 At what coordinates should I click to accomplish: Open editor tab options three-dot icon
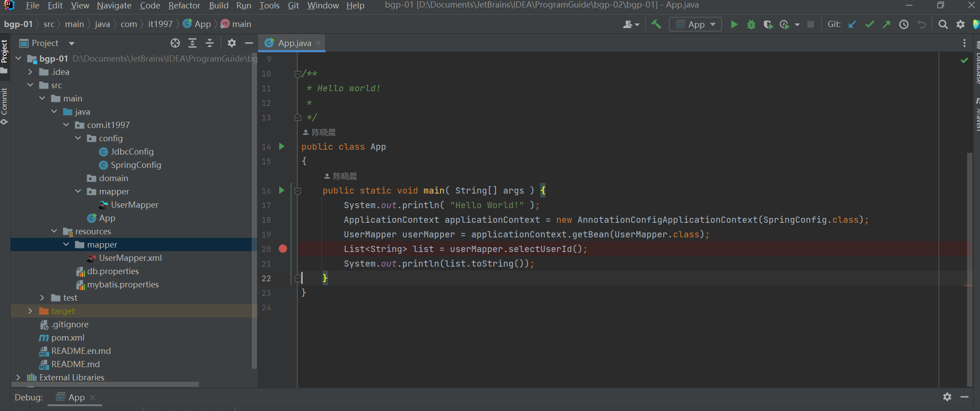(965, 43)
